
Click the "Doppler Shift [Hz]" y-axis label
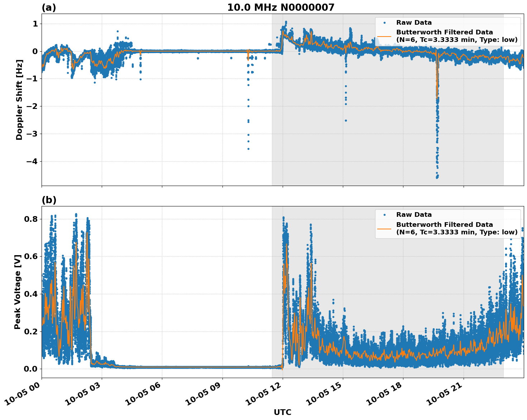click(x=19, y=100)
